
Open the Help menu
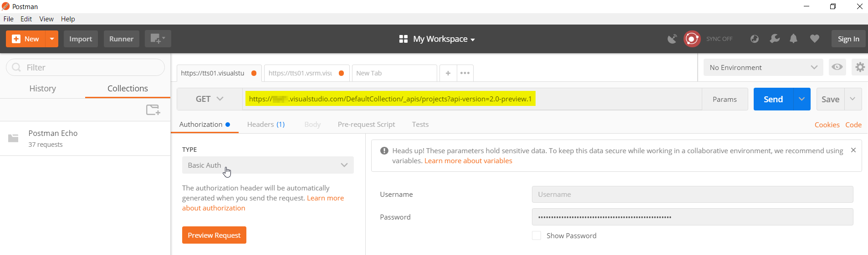pos(68,19)
